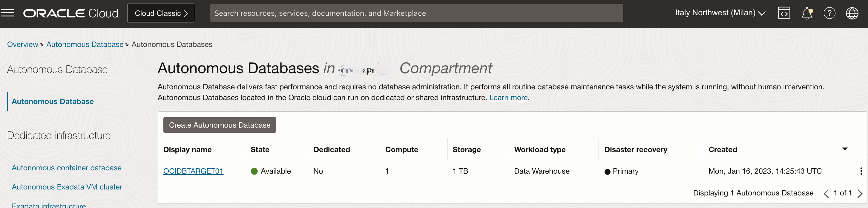Click the Storage column header
The width and height of the screenshot is (868, 208).
tap(466, 149)
